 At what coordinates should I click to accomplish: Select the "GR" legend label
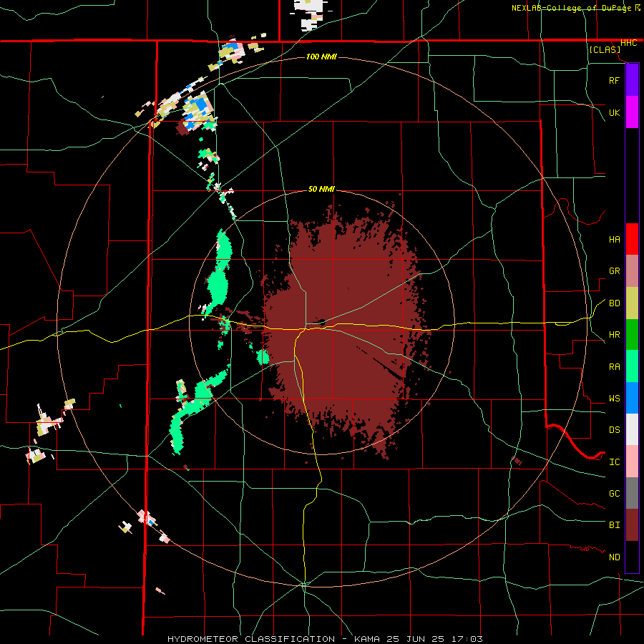tap(615, 271)
